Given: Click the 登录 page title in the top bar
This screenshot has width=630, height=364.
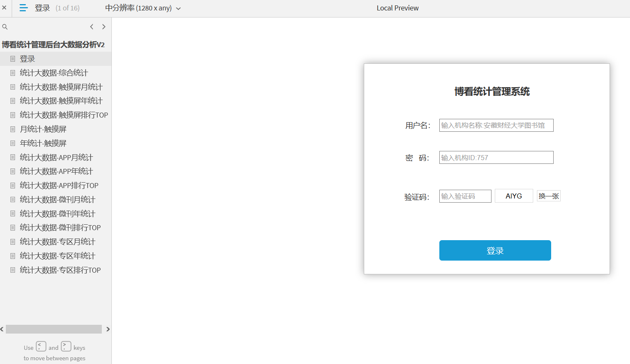Looking at the screenshot, I should pos(42,8).
